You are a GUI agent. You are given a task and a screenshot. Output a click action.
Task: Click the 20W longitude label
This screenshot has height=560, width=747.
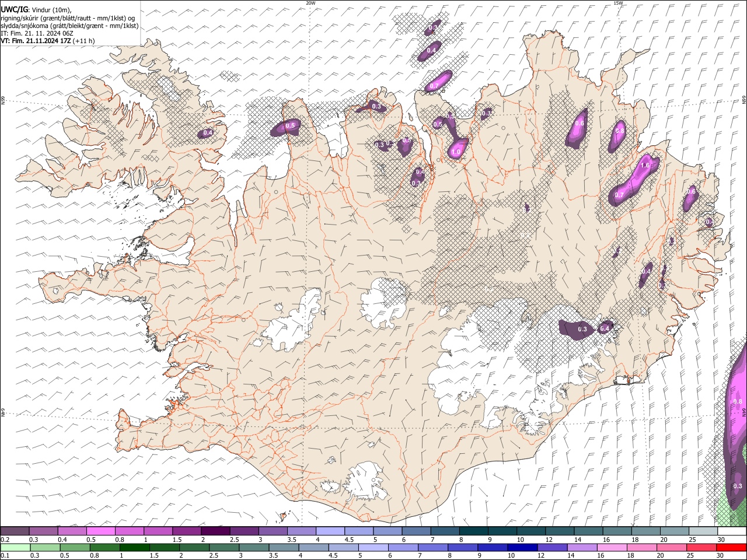click(x=310, y=3)
